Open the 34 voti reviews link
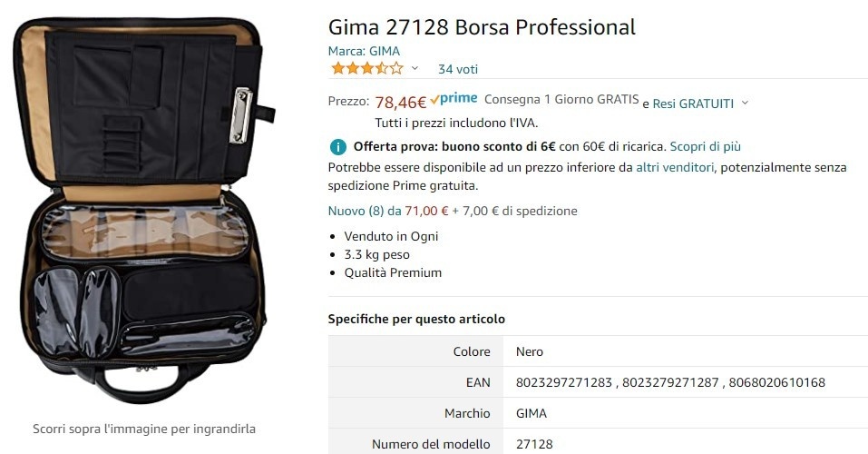868x454 pixels. [458, 69]
